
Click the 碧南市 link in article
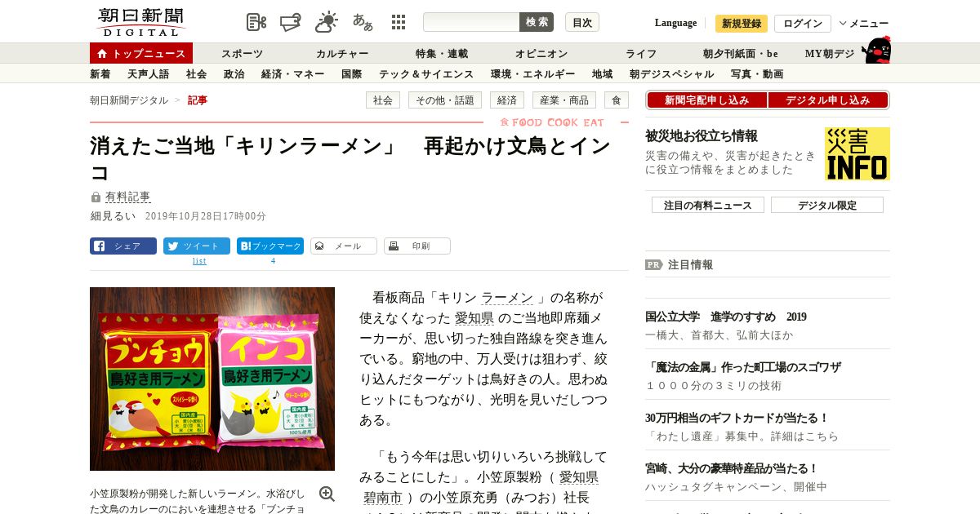pos(383,498)
